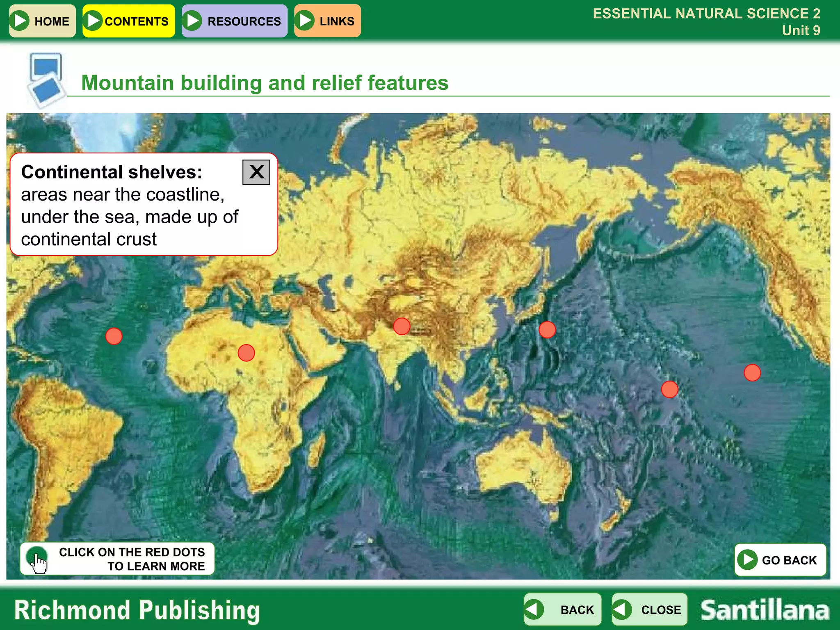Screen dimensions: 840x630
Task: Open the CONTENTS menu button
Action: (129, 21)
